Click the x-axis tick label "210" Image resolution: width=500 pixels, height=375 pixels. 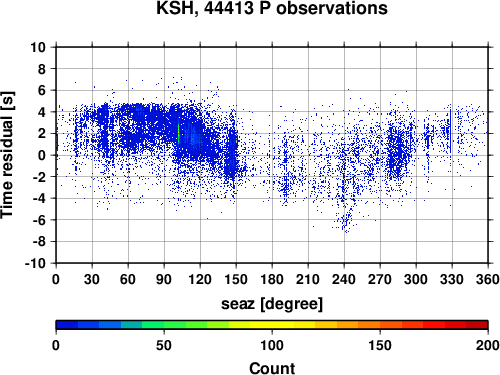308,279
